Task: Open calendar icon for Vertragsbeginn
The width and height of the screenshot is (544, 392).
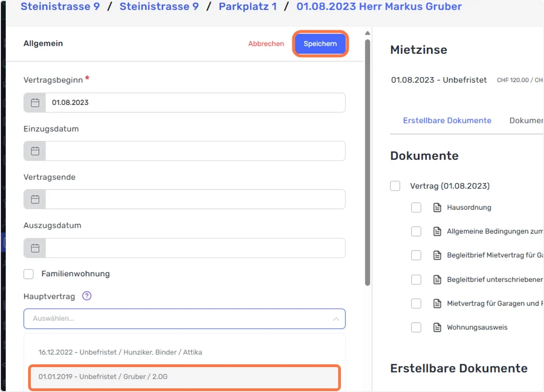Action: [35, 103]
